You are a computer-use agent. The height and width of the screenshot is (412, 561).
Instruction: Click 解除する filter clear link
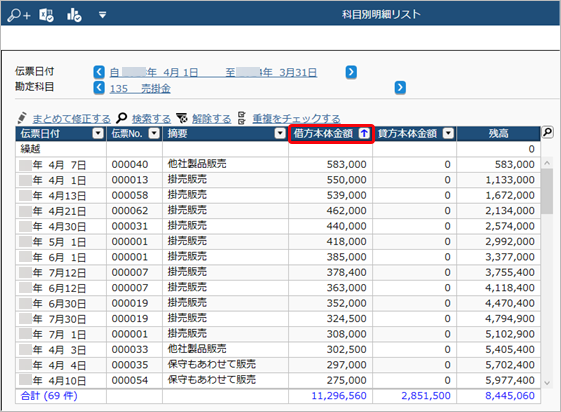tap(211, 118)
